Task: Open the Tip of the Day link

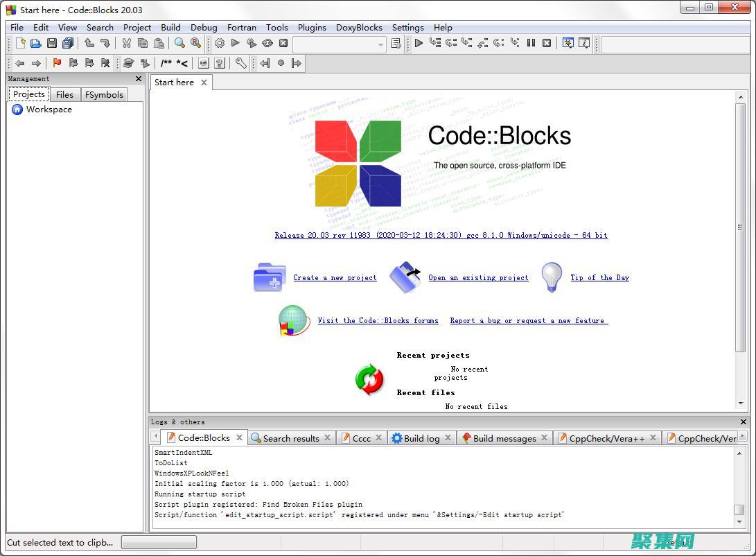Action: 599,277
